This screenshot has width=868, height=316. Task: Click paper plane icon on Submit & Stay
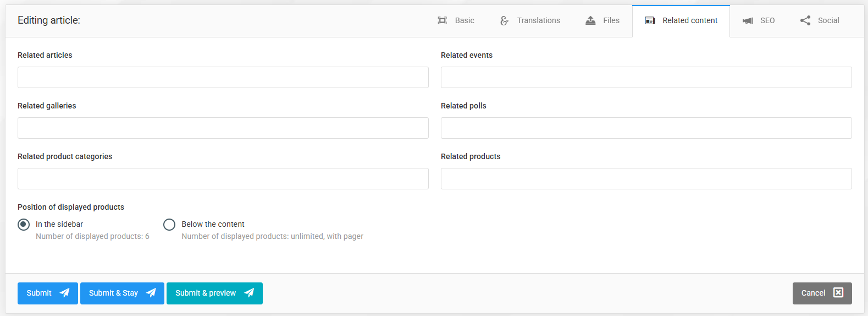(x=151, y=293)
